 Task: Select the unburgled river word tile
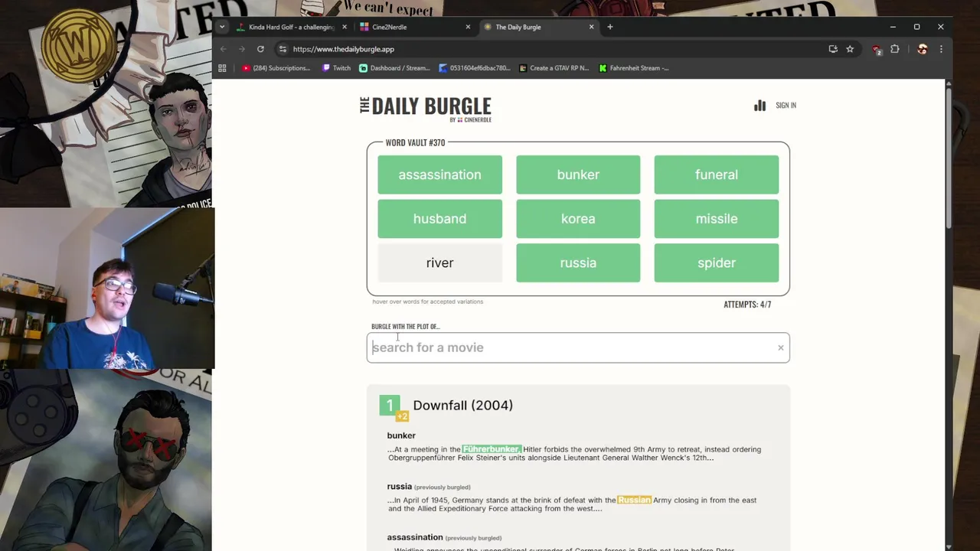tap(439, 262)
